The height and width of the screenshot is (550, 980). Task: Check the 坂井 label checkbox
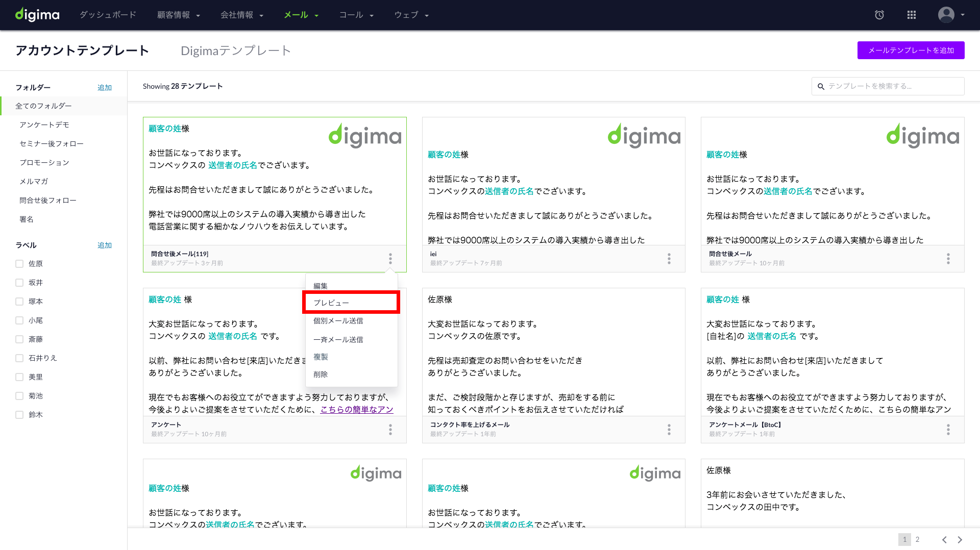[x=19, y=283]
